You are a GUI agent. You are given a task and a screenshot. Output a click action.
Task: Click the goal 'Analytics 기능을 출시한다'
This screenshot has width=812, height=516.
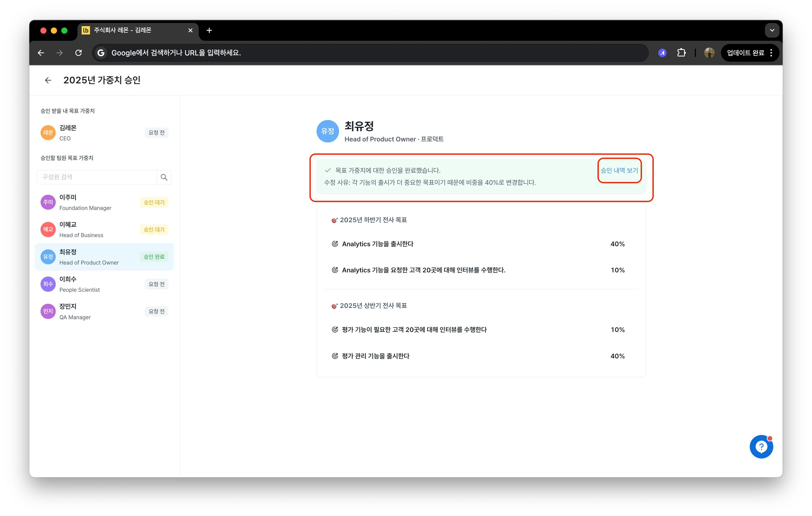point(378,244)
